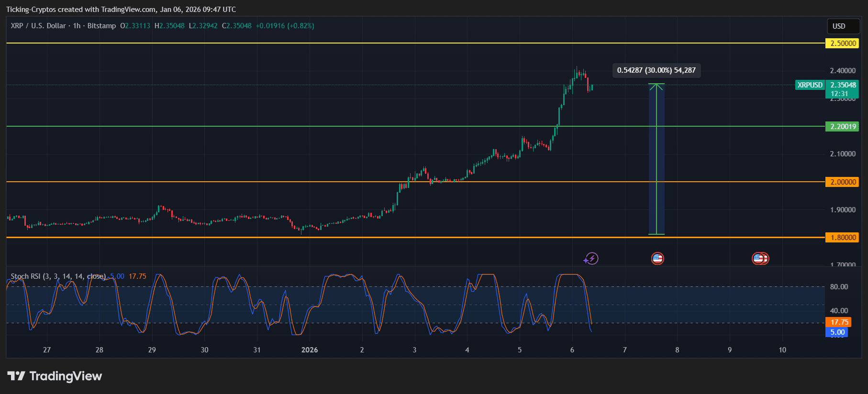The width and height of the screenshot is (868, 394).
Task: Click the date label 8 on time axis
Action: pyautogui.click(x=677, y=350)
